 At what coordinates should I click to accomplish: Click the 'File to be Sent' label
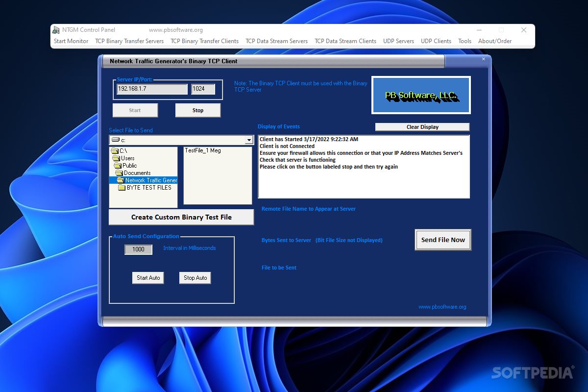pos(279,268)
